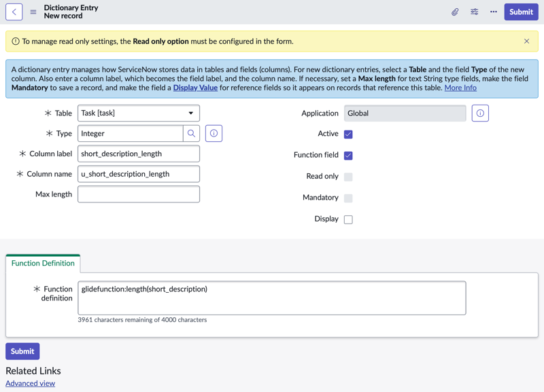Click the Column name input field
The width and height of the screenshot is (544, 392).
(x=139, y=174)
